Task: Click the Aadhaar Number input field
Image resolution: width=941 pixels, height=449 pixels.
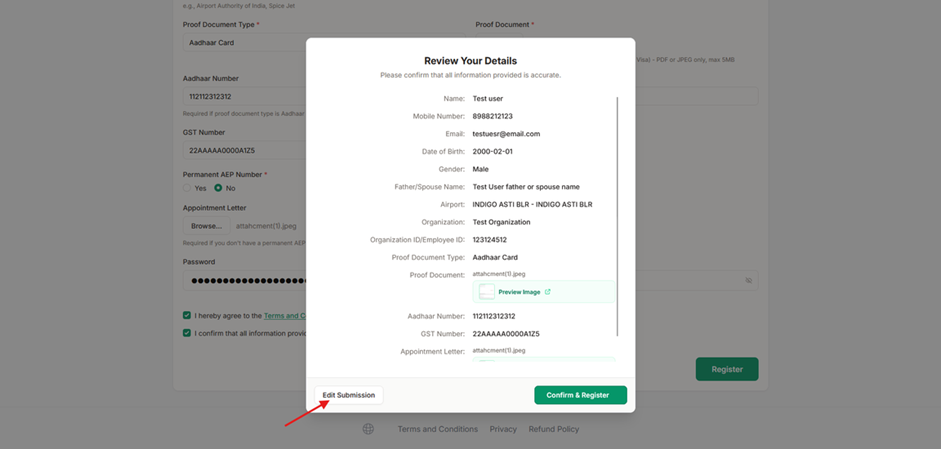Action: coord(244,97)
